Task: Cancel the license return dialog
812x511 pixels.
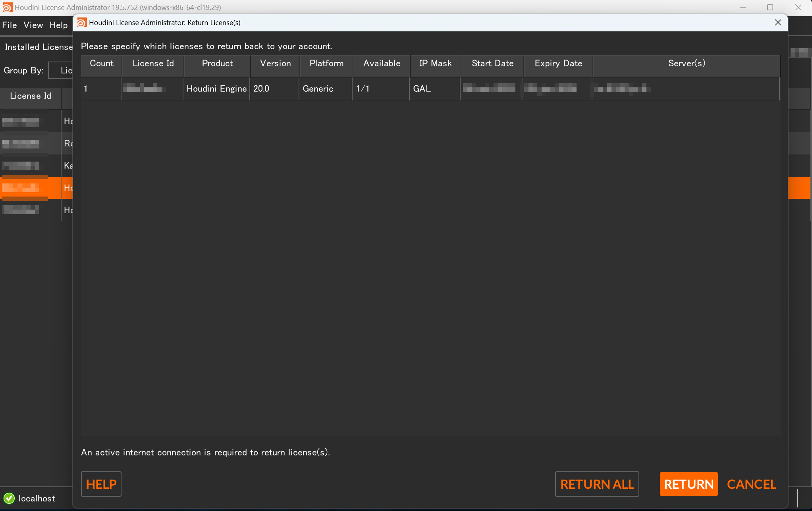Action: tap(752, 484)
